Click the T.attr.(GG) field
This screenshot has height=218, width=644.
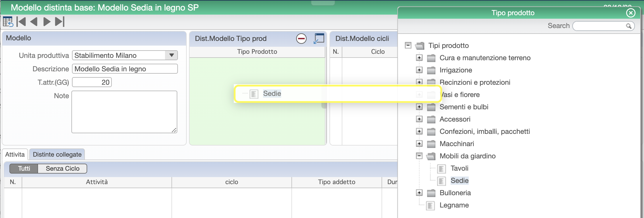pyautogui.click(x=92, y=82)
